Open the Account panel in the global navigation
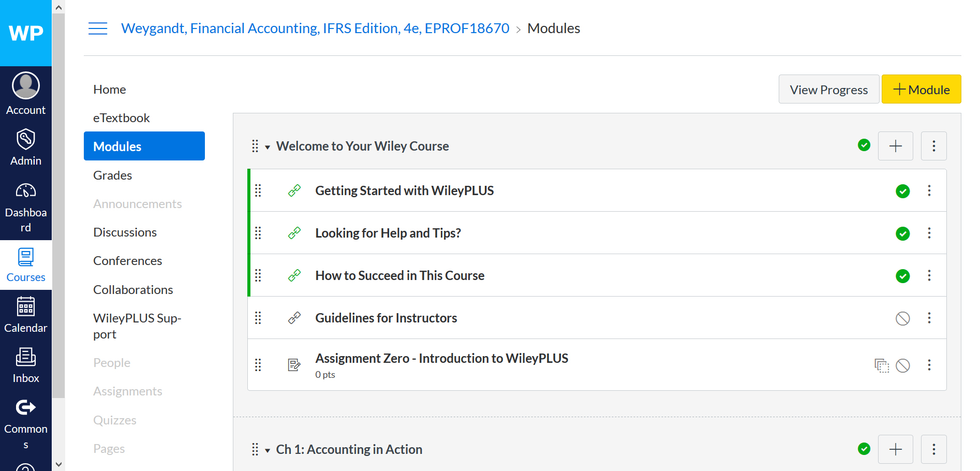Viewport: 980px width, 471px height. 25,92
